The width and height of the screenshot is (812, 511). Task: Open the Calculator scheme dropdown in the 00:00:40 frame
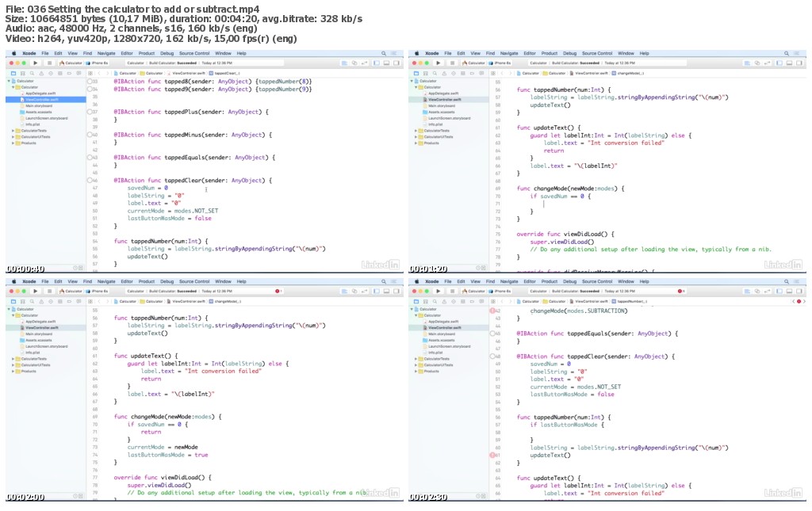[x=71, y=63]
